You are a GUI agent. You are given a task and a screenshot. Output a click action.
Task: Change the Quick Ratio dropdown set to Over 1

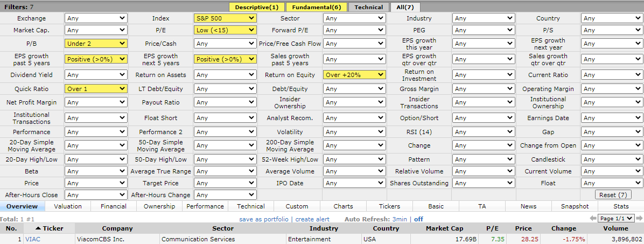point(96,89)
